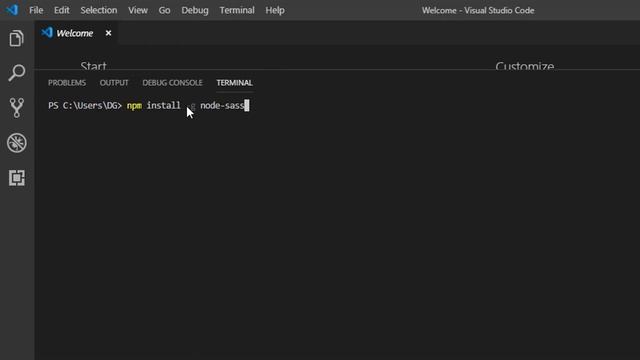Select the Terminal panel tab
Viewport: 640px width, 360px height.
(234, 83)
